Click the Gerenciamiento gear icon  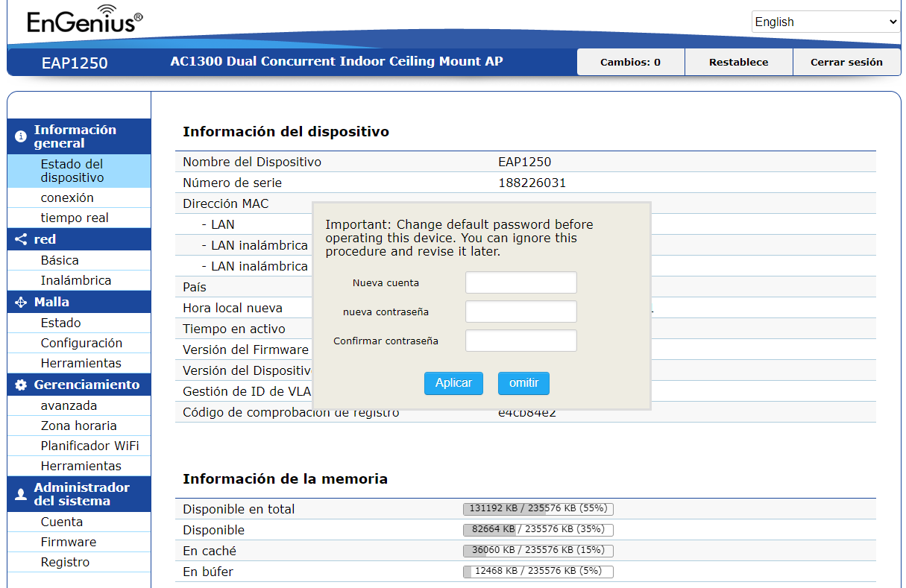pyautogui.click(x=21, y=385)
